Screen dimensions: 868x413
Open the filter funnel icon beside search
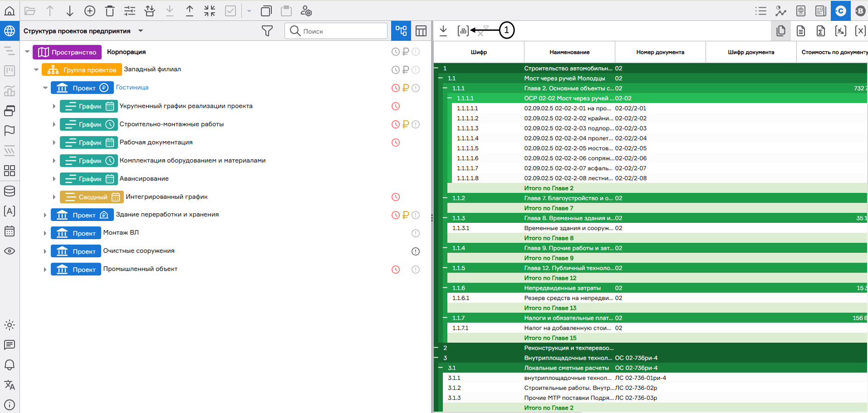267,31
